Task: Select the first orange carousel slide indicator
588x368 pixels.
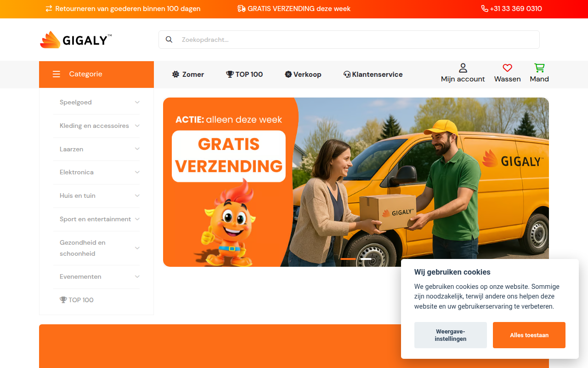Action: [x=348, y=259]
